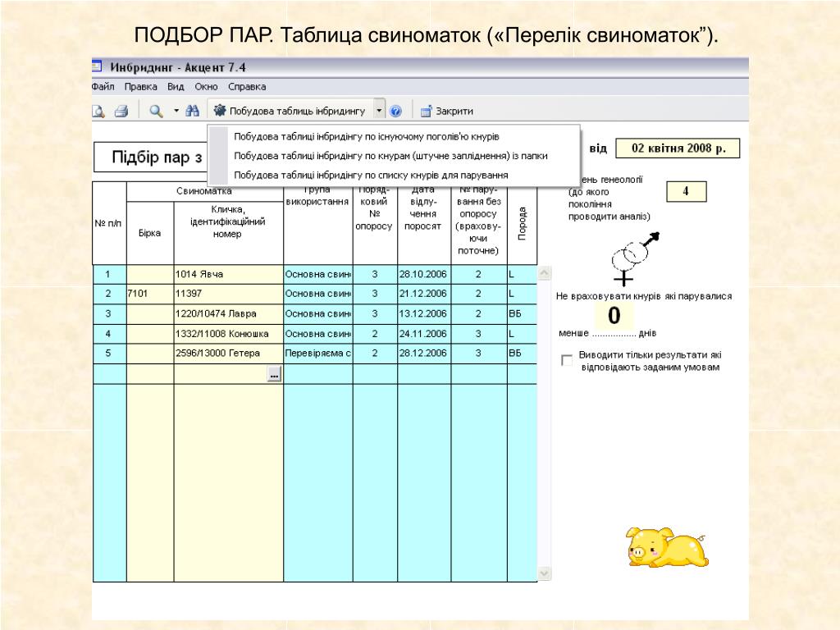Click date cell 24.11.2006
840x630 pixels.
(x=424, y=334)
